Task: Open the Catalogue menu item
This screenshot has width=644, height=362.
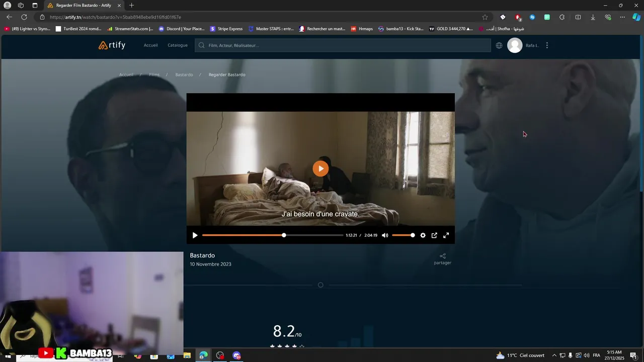Action: 178,45
